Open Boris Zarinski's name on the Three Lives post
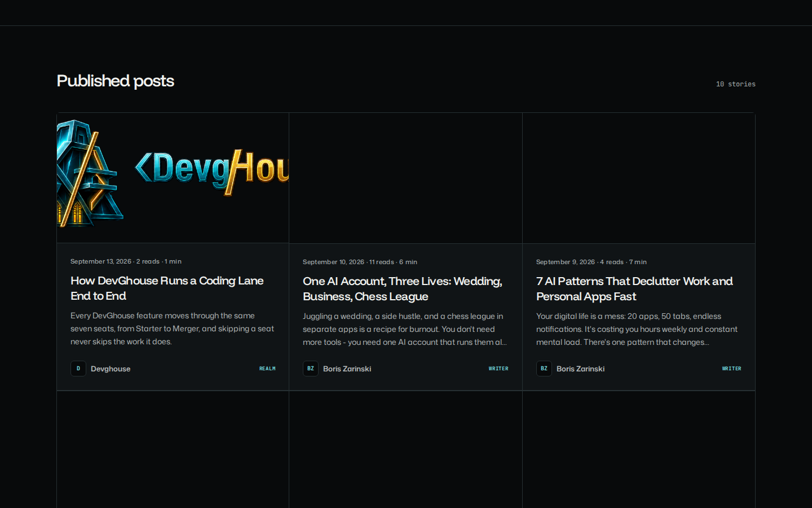812x508 pixels. click(347, 369)
